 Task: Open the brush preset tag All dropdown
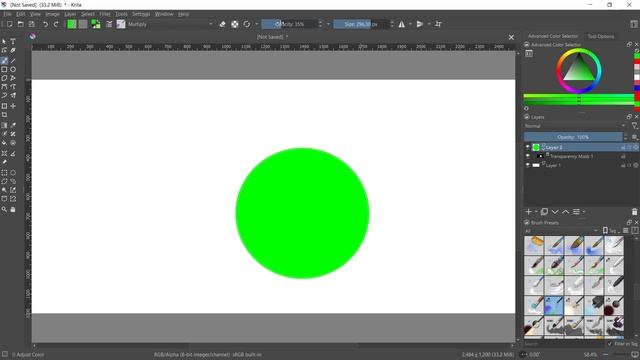pos(561,231)
